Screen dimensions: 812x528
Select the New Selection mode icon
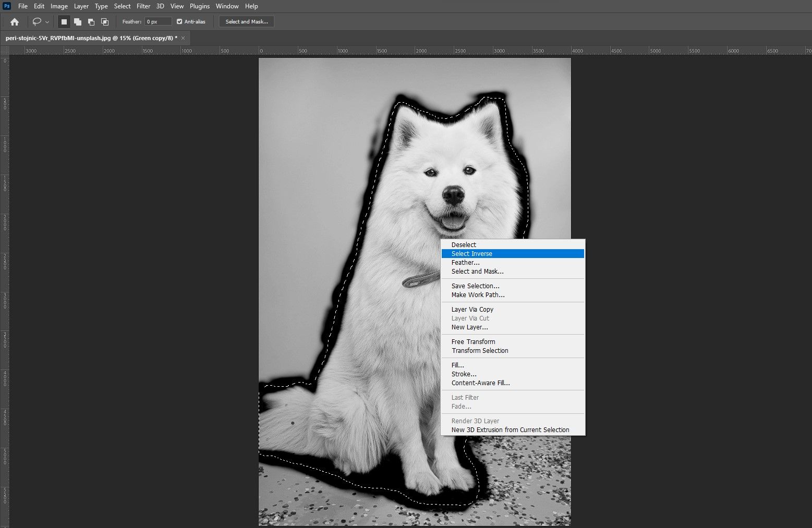[x=64, y=22]
